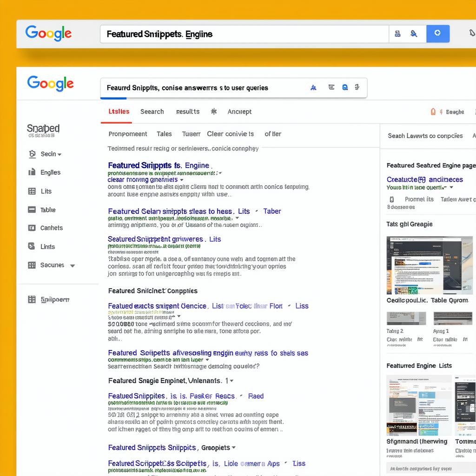Open the Talng 2 thumbnail

[x=406, y=318]
